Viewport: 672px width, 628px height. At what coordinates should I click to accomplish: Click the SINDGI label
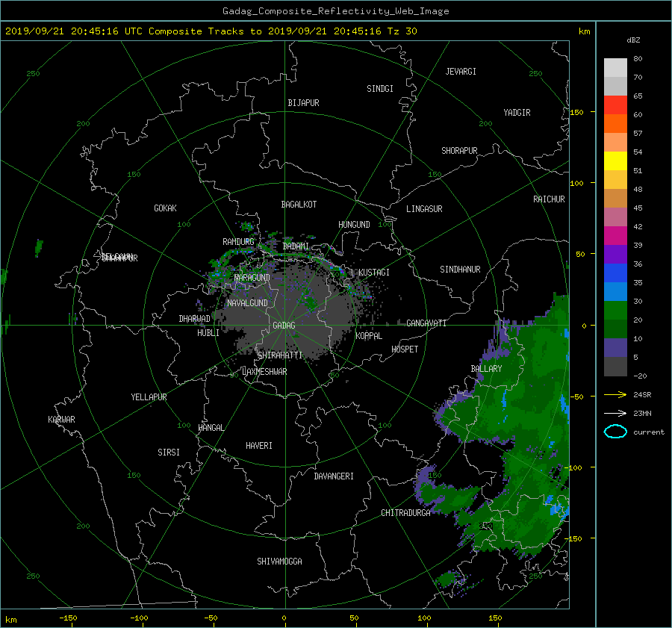click(x=380, y=89)
